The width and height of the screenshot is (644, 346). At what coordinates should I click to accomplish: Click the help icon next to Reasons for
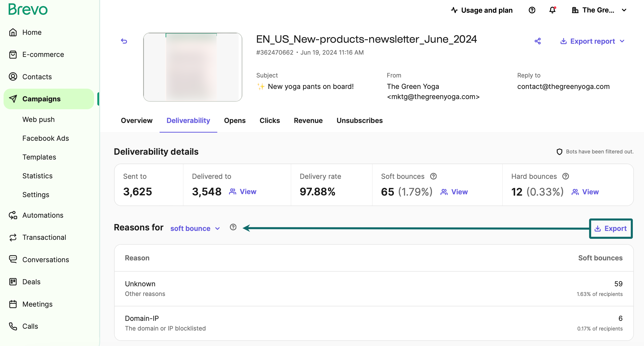tap(233, 227)
